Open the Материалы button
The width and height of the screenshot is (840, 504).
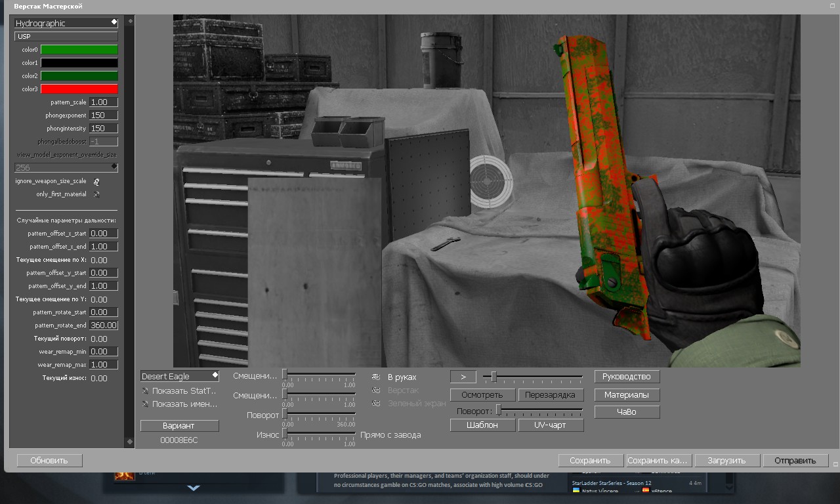(627, 395)
